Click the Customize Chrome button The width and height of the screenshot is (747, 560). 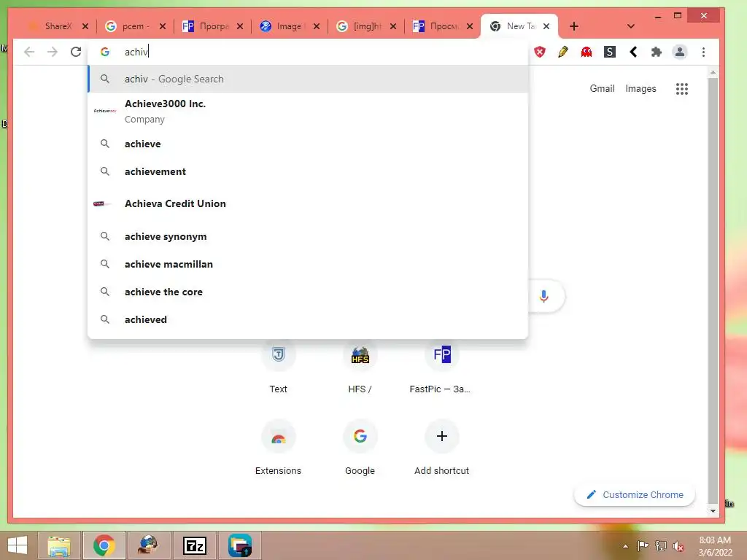point(635,495)
